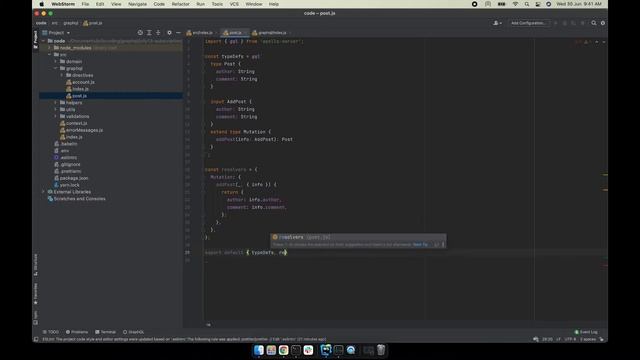Viewport: 640px width, 360px height.
Task: Click the code breadcrumb in navigation bar
Action: click(x=41, y=23)
